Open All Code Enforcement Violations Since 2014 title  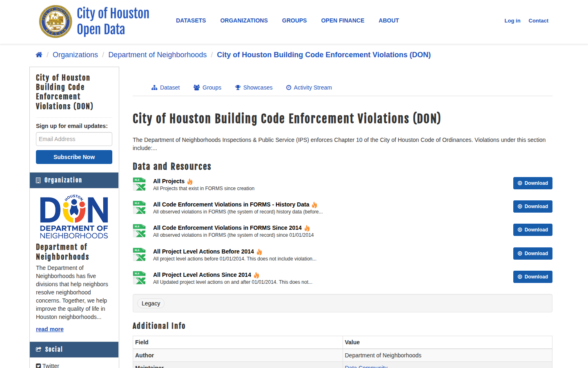pos(227,228)
